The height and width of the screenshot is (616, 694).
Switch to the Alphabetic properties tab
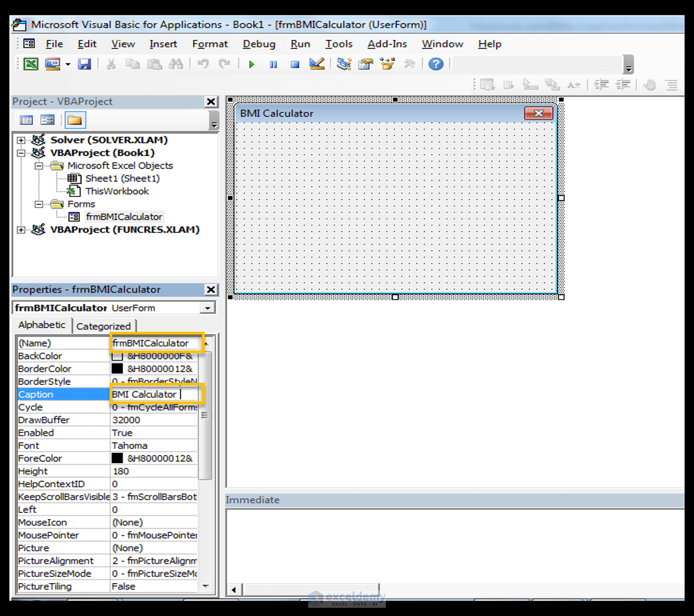(x=42, y=325)
